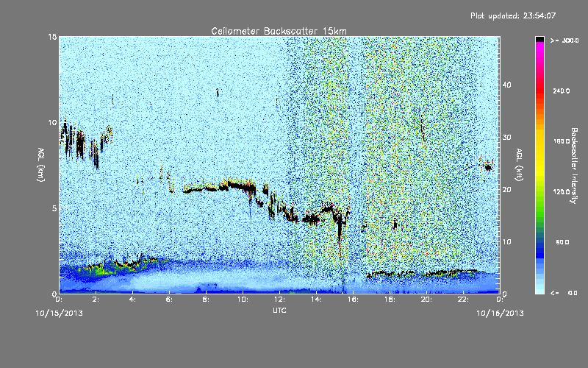The image size is (588, 368).
Task: Click the 6: hour tick label
Action: pyautogui.click(x=169, y=300)
